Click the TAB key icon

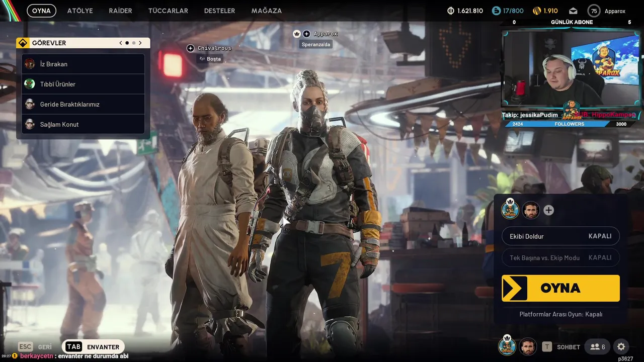click(x=73, y=347)
